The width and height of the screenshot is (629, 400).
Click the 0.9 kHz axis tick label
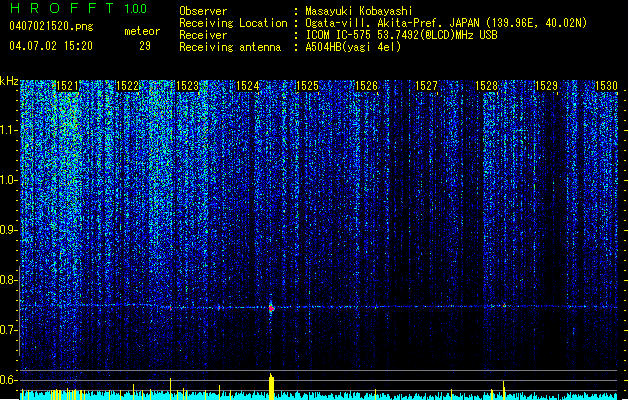click(8, 230)
